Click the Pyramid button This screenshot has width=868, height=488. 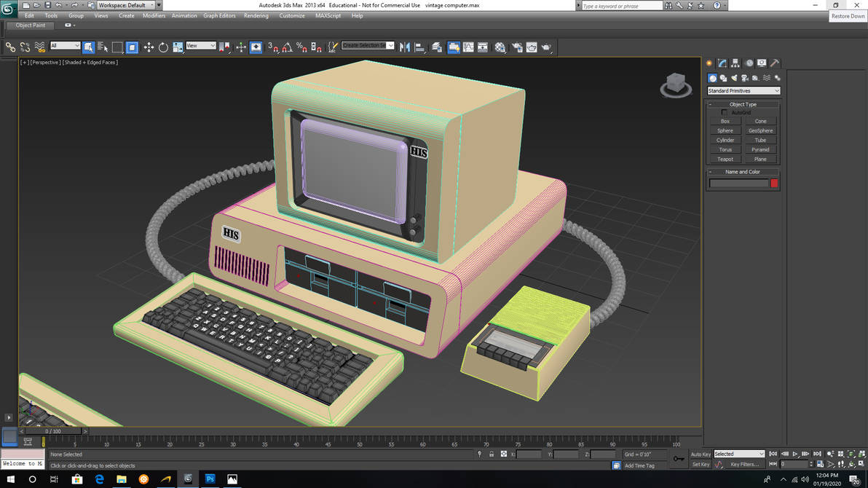coord(761,149)
